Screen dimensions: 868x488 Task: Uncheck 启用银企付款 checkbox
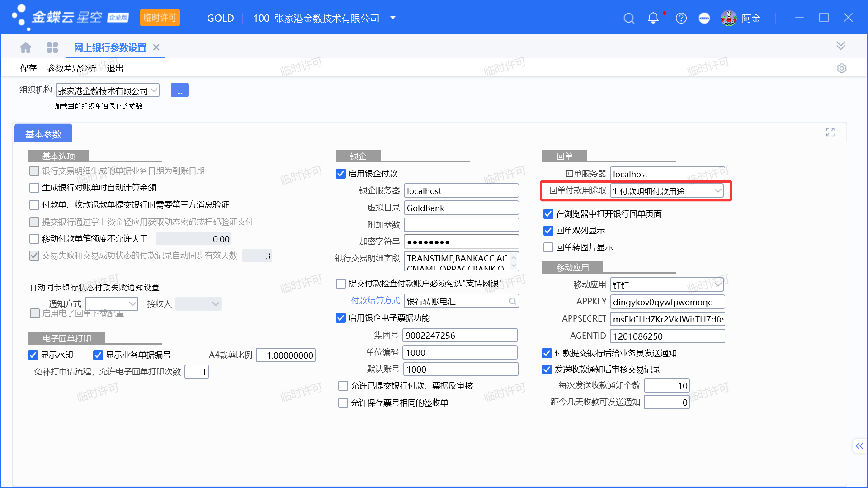pos(341,174)
